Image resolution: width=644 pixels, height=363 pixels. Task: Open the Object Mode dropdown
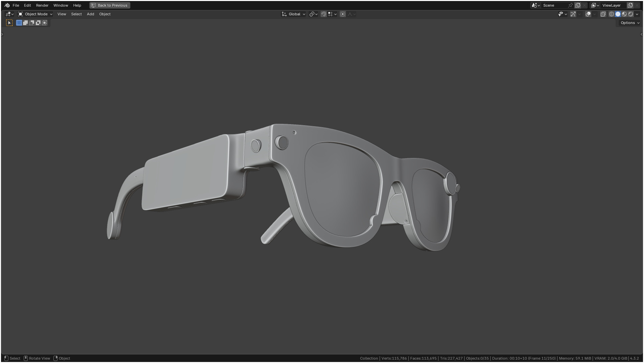click(35, 14)
